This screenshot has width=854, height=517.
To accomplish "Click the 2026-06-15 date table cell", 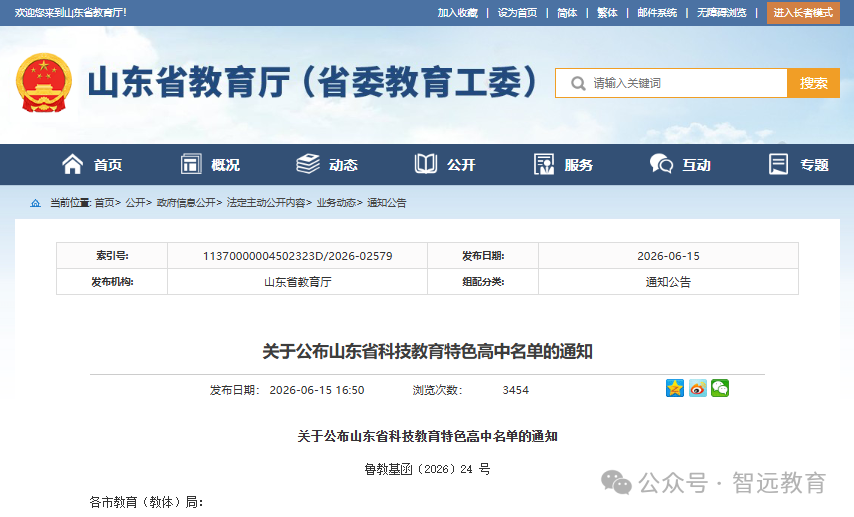I will click(668, 256).
